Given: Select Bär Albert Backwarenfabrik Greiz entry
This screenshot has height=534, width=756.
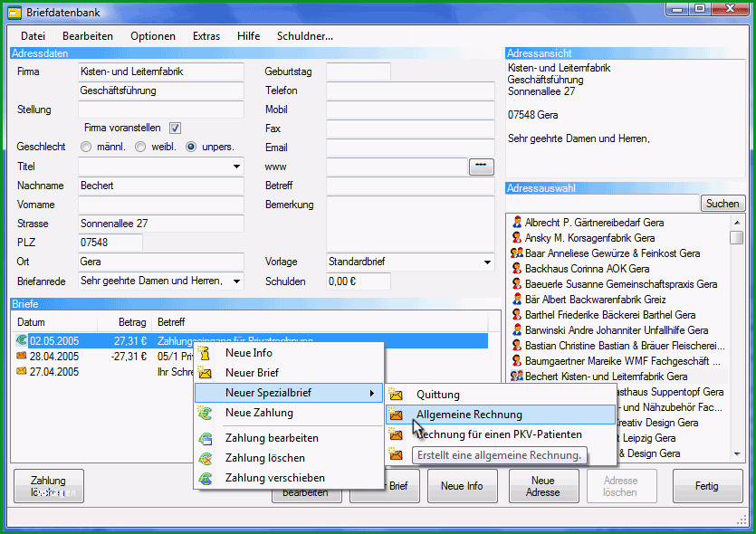Looking at the screenshot, I should point(595,300).
